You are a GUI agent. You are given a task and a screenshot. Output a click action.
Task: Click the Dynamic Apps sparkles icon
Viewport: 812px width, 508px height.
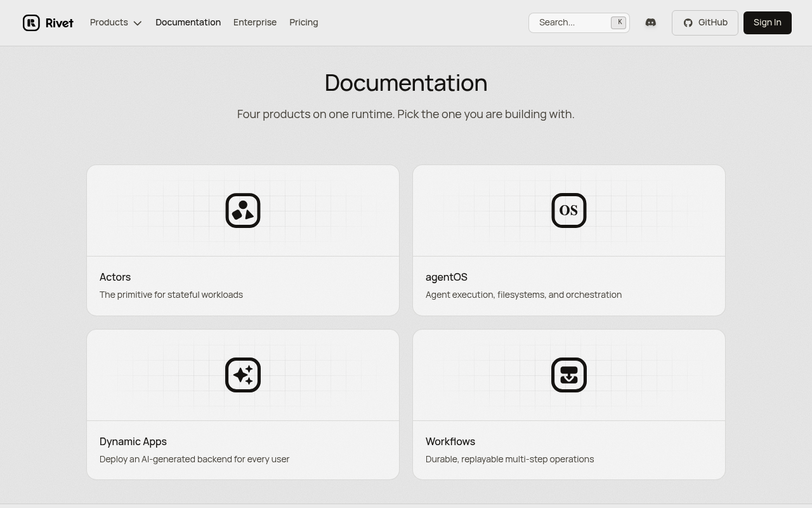point(243,375)
